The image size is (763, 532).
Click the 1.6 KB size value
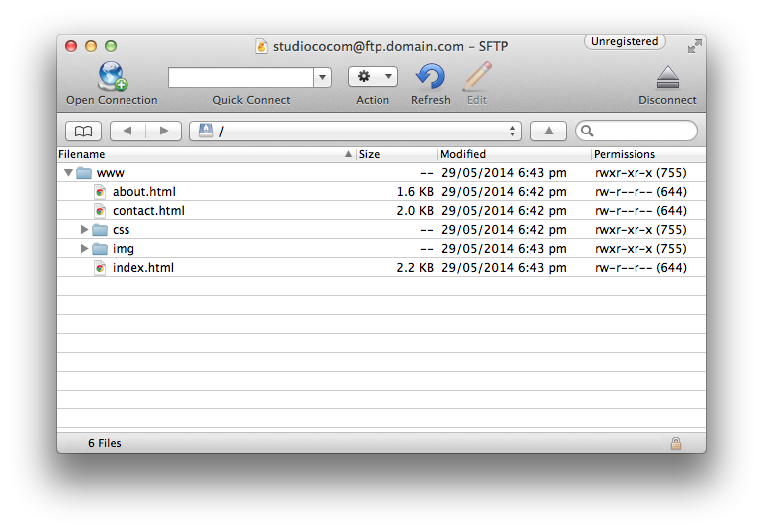(x=415, y=192)
